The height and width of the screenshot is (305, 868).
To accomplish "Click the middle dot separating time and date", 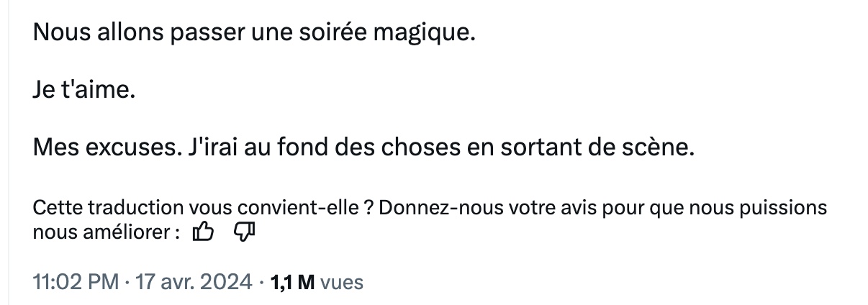I will [126, 283].
